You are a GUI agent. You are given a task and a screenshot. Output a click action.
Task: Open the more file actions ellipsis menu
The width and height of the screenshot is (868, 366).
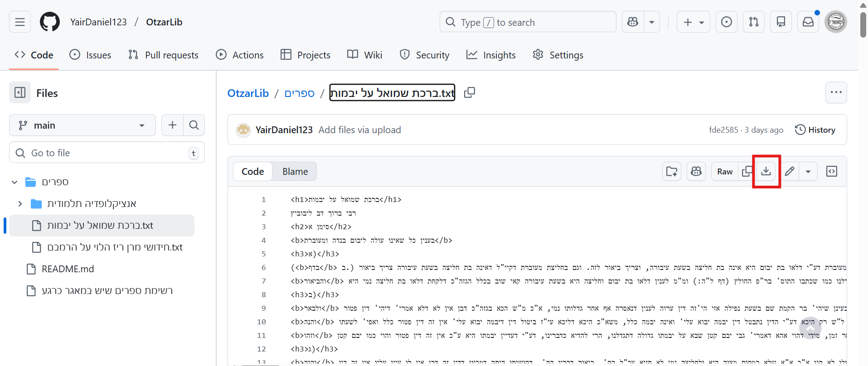pyautogui.click(x=836, y=92)
